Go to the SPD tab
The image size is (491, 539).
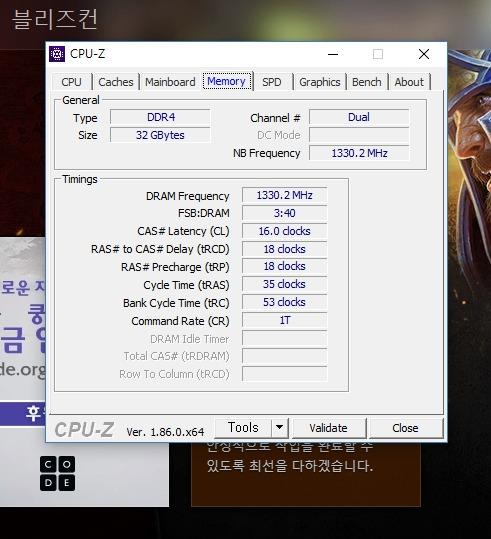click(x=272, y=82)
